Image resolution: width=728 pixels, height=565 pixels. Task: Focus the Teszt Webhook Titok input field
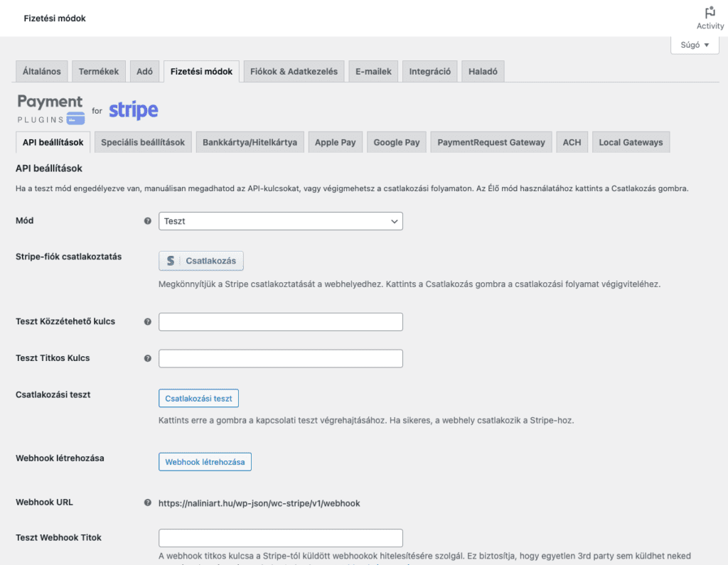coord(280,537)
